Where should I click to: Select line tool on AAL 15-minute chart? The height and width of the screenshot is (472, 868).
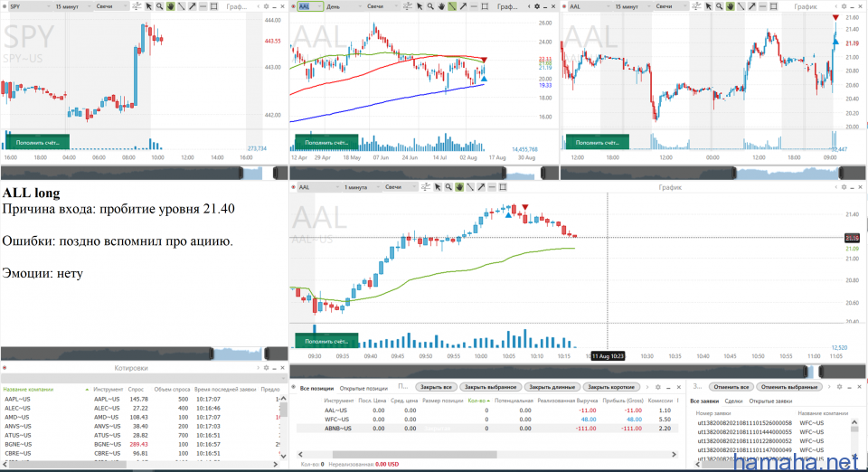tap(741, 6)
